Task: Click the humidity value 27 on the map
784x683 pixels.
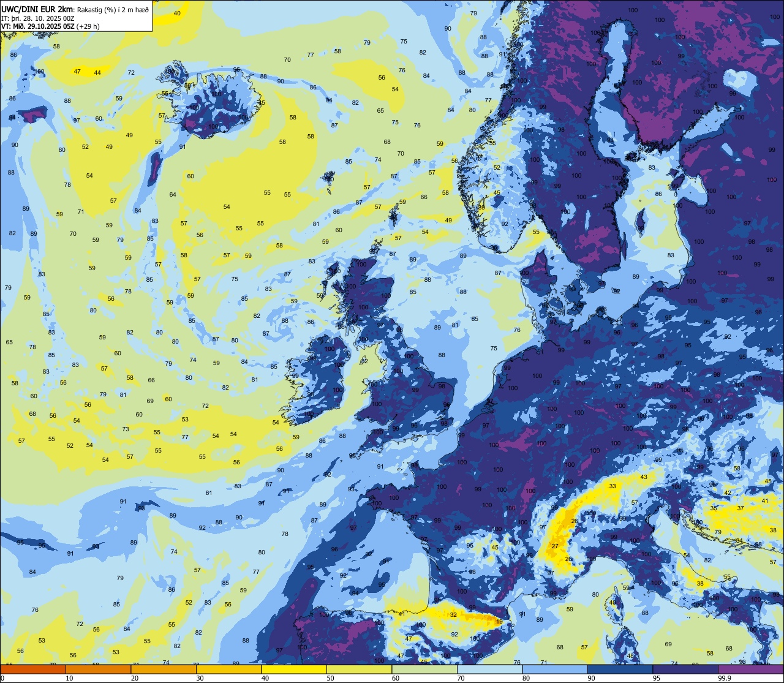Action: click(555, 546)
